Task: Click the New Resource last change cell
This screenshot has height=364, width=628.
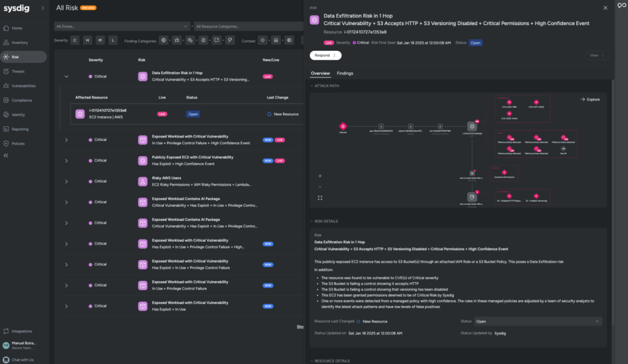Action: (x=283, y=114)
